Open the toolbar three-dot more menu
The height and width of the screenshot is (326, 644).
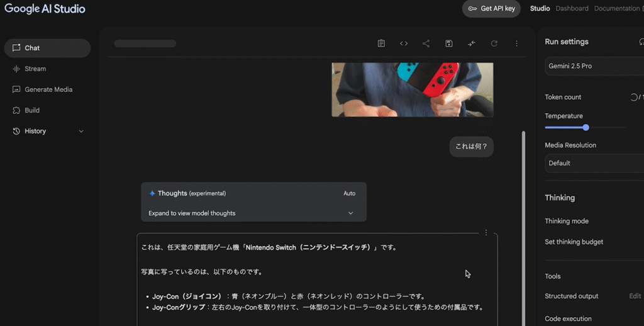tap(517, 43)
